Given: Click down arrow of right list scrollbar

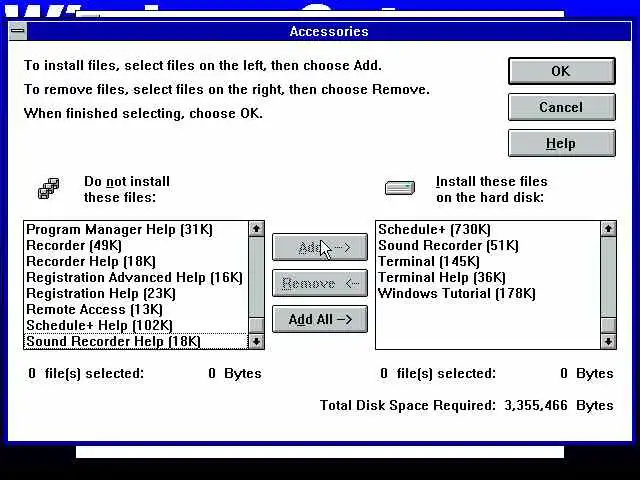Looking at the screenshot, I should pos(608,341).
